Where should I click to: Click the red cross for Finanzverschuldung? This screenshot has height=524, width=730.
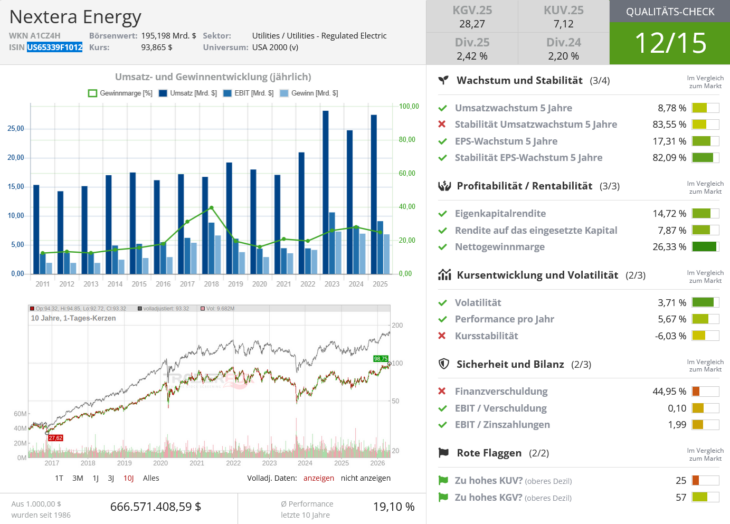(442, 391)
